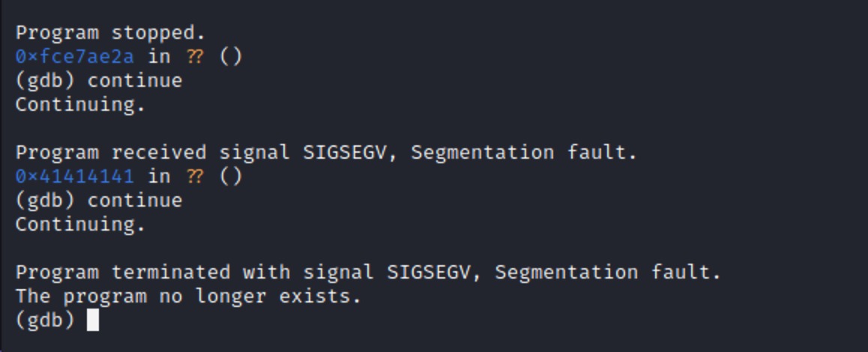Click the first 'Continuing.' output line
The width and height of the screenshot is (868, 352).
80,105
